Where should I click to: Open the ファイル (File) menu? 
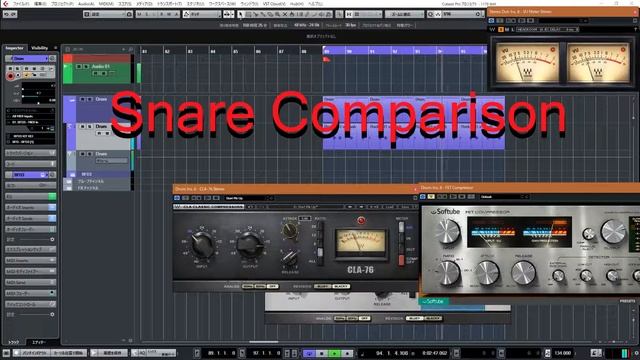(21, 4)
